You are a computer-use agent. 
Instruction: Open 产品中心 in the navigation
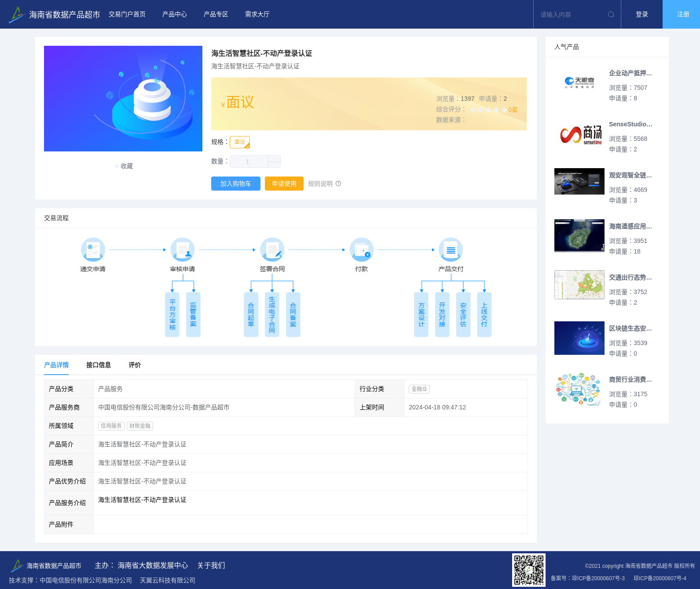(175, 15)
